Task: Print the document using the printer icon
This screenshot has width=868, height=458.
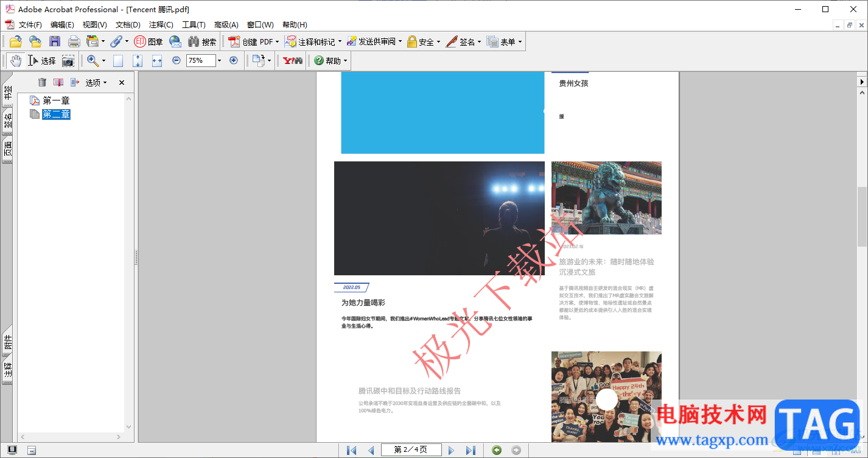Action: coord(74,41)
